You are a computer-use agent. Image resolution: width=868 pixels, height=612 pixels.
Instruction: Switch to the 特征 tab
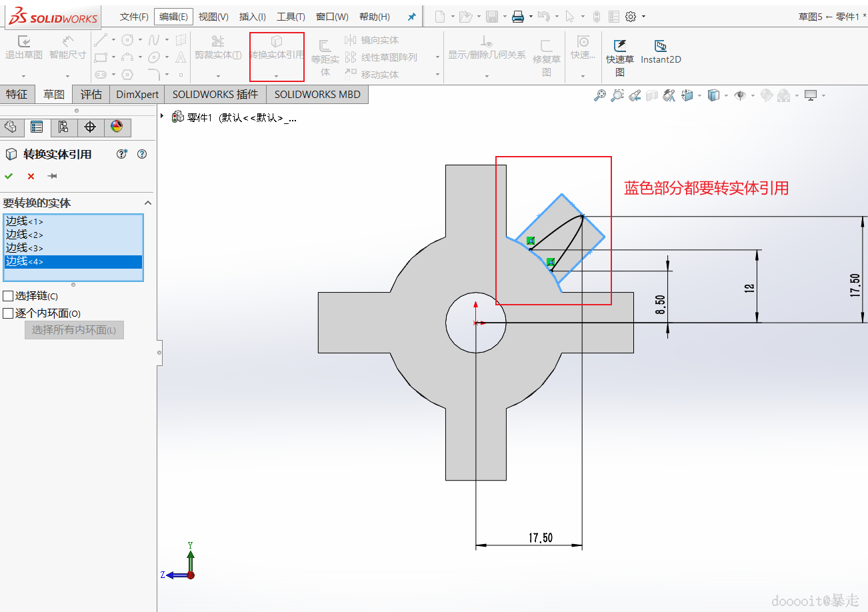coord(17,94)
